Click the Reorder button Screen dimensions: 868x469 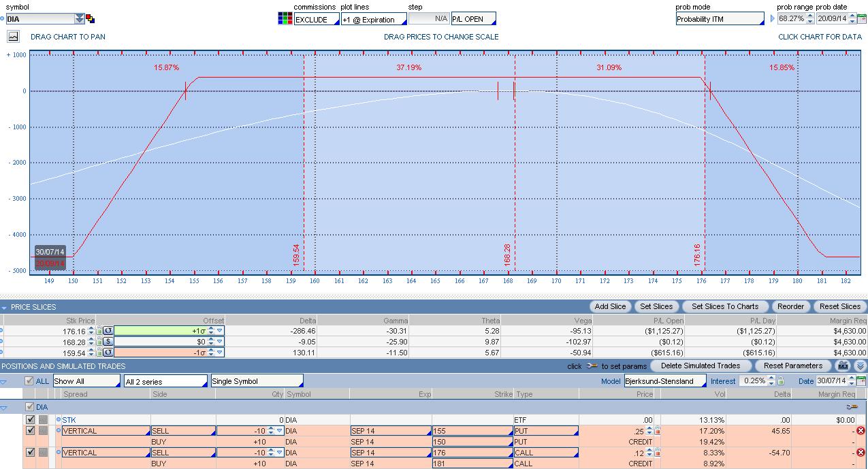(x=790, y=306)
